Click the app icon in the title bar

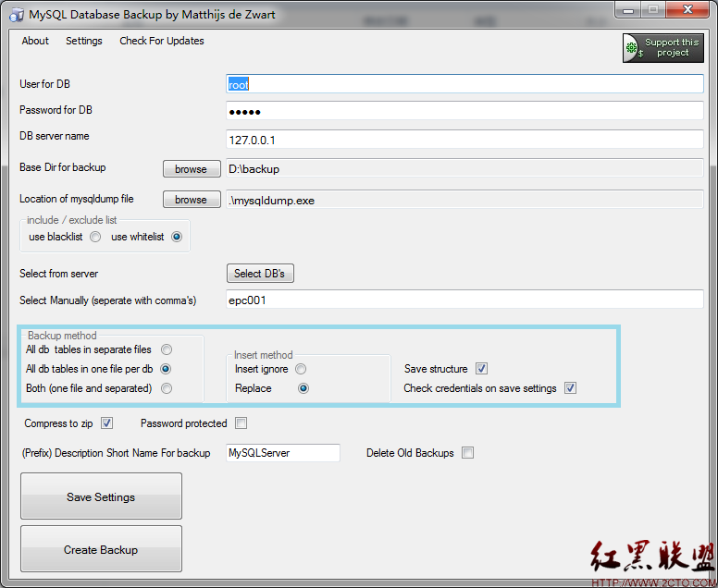click(17, 15)
